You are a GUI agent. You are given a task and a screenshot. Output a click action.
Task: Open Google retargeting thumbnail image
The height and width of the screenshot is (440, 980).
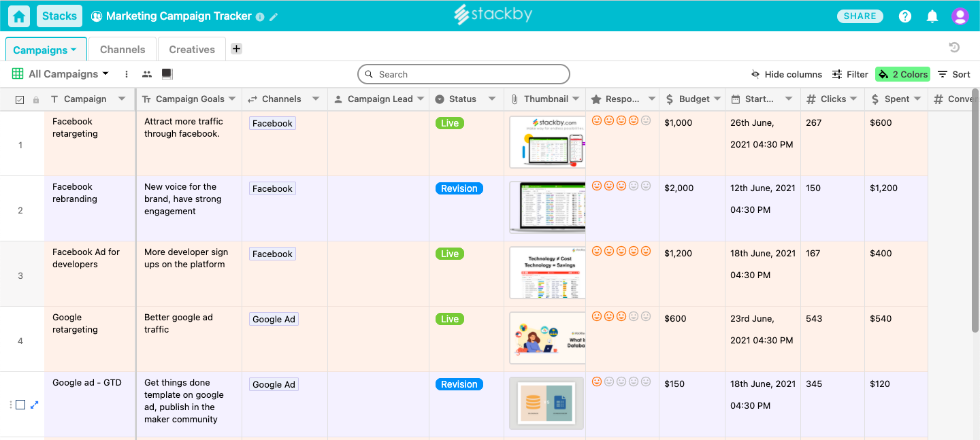coord(547,338)
